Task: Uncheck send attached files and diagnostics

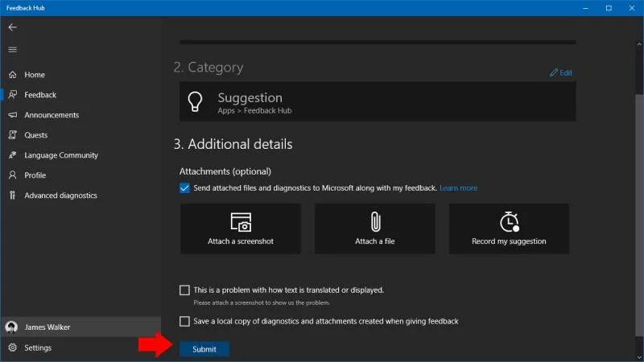Action: click(x=184, y=188)
